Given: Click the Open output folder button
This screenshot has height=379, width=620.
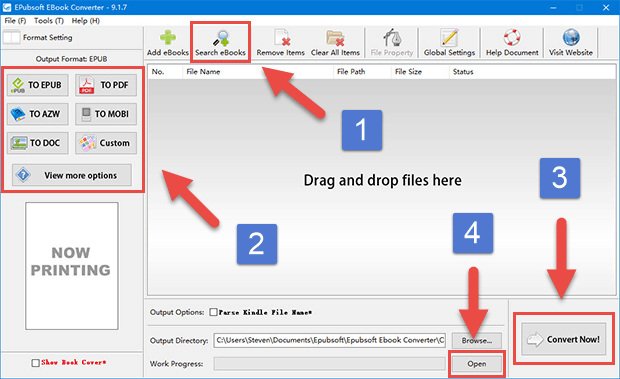Looking at the screenshot, I should tap(476, 364).
